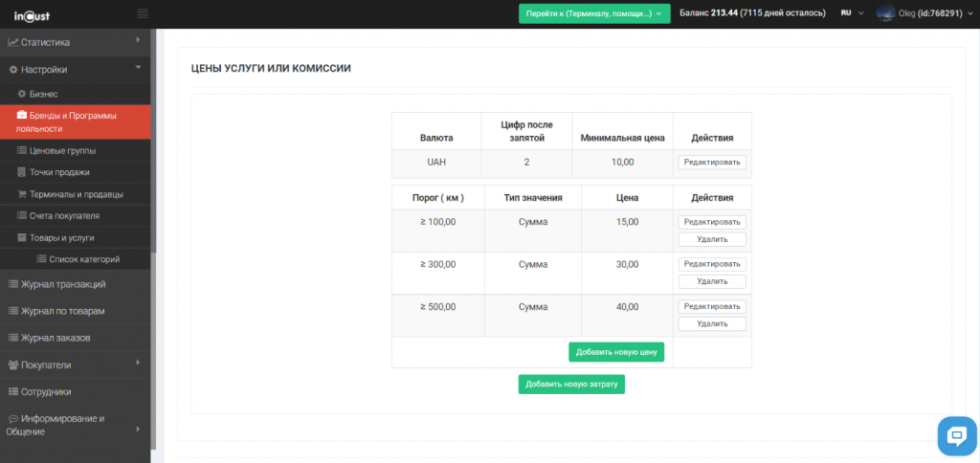Click Добавить новую затрату button
Screen dimensions: 980x463
[571, 385]
